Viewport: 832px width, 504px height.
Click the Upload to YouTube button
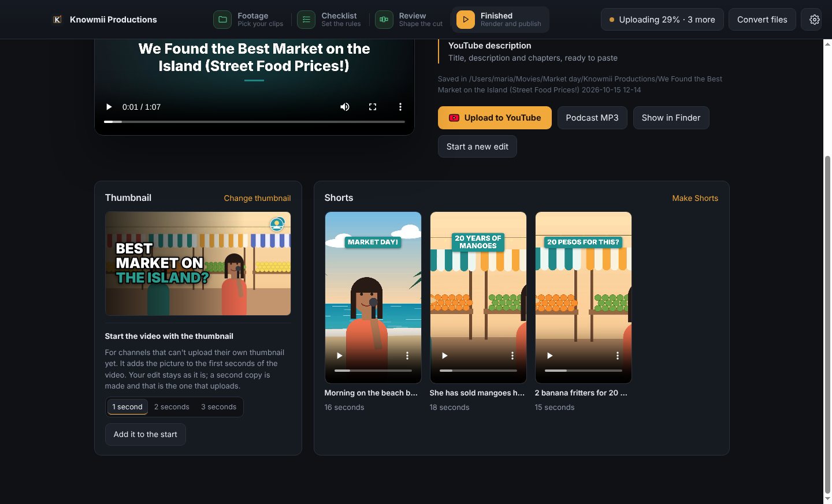coord(495,118)
